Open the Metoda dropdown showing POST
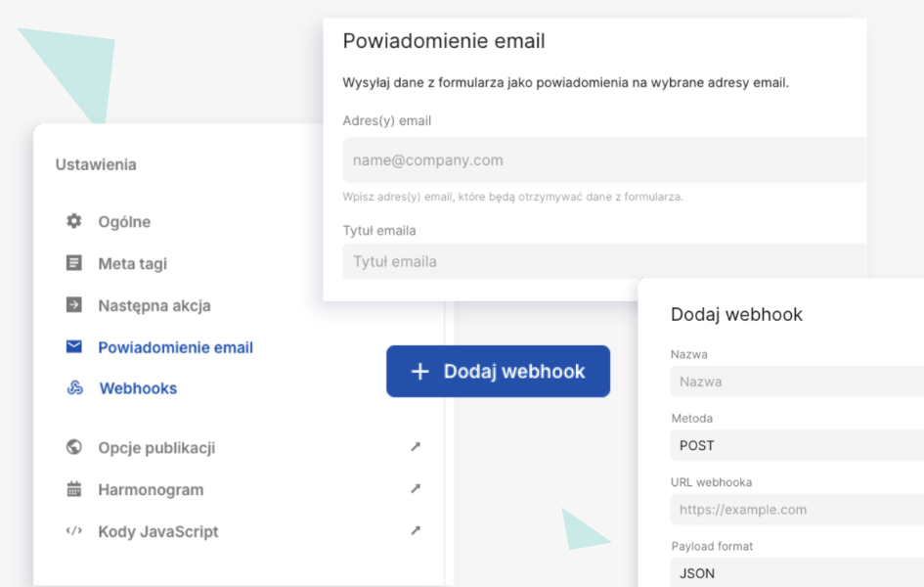Image resolution: width=924 pixels, height=587 pixels. 797,445
